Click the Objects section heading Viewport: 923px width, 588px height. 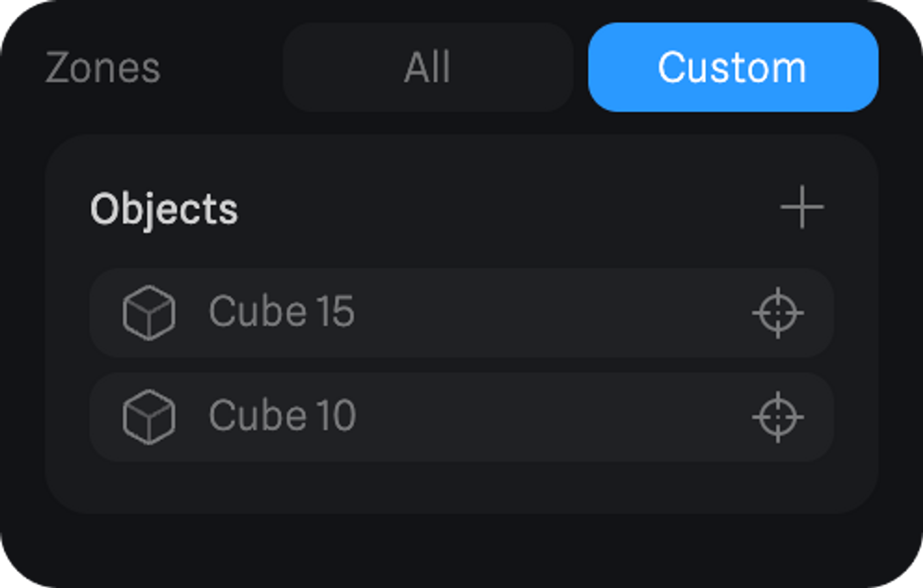(164, 210)
